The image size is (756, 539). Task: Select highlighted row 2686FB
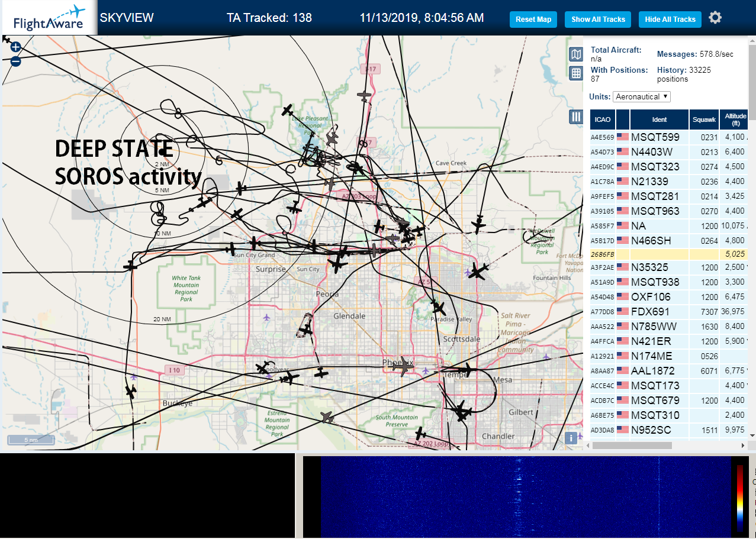tap(669, 254)
